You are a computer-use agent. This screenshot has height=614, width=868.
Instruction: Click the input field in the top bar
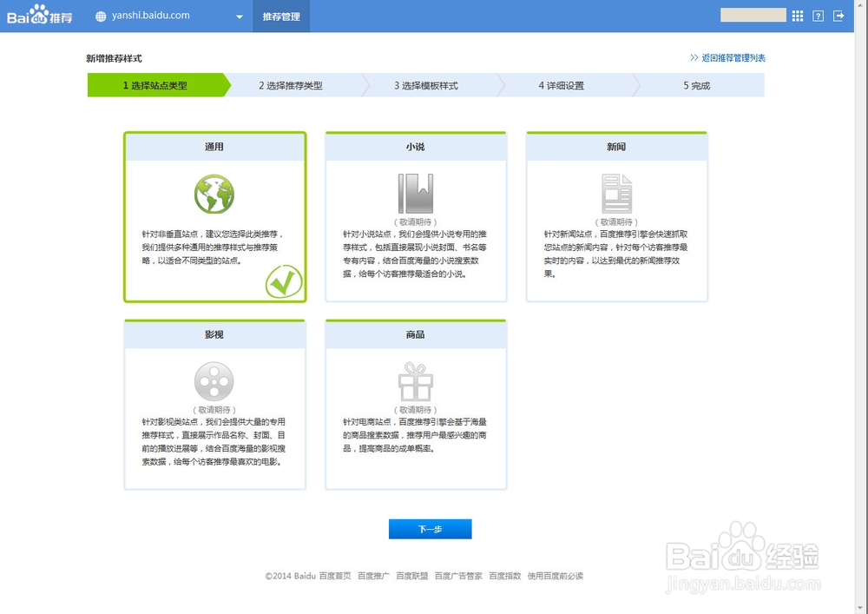click(x=752, y=15)
